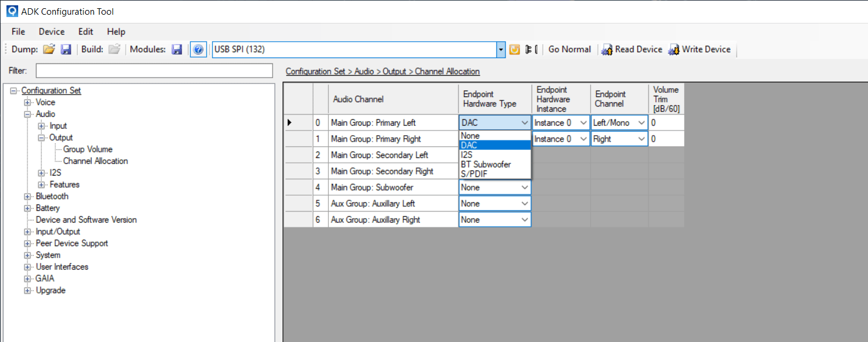Screen dimensions: 868x342
Task: Expand the Upgrade tree node
Action: point(27,290)
